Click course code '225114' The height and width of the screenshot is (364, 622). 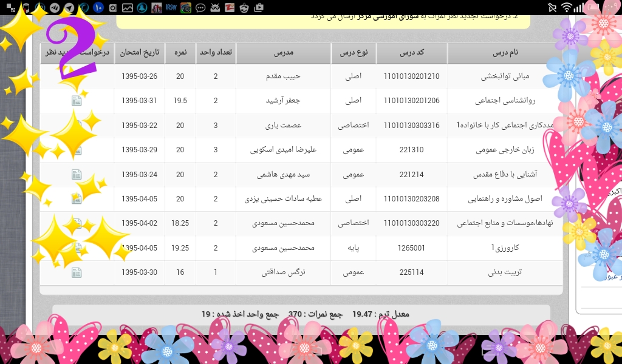tap(411, 272)
